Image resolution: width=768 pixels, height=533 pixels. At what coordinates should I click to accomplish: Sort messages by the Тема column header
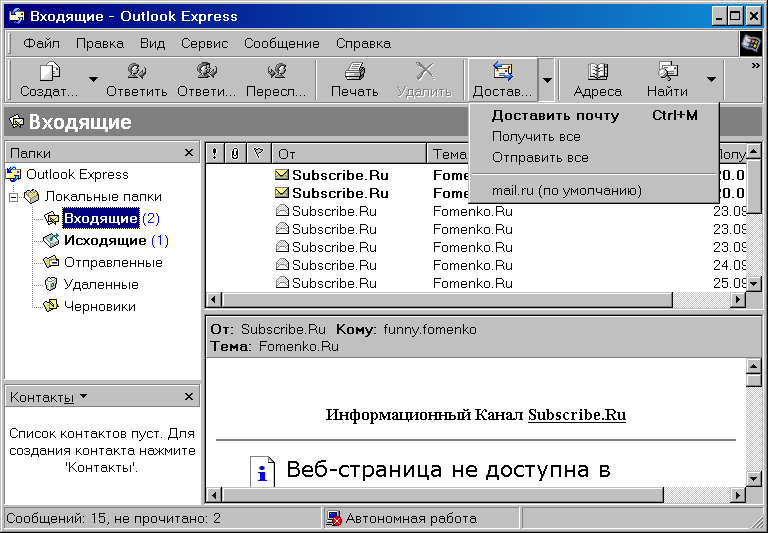click(448, 154)
